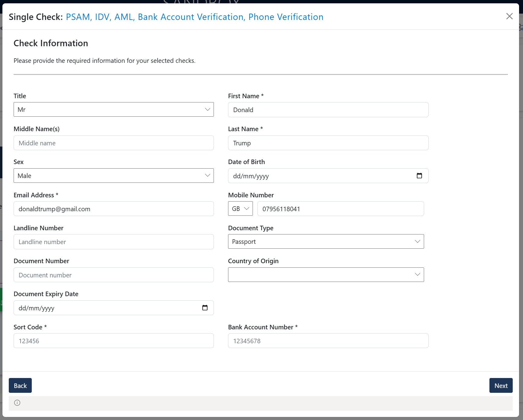
Task: Click the 'Country of Origin' label
Action: (253, 261)
